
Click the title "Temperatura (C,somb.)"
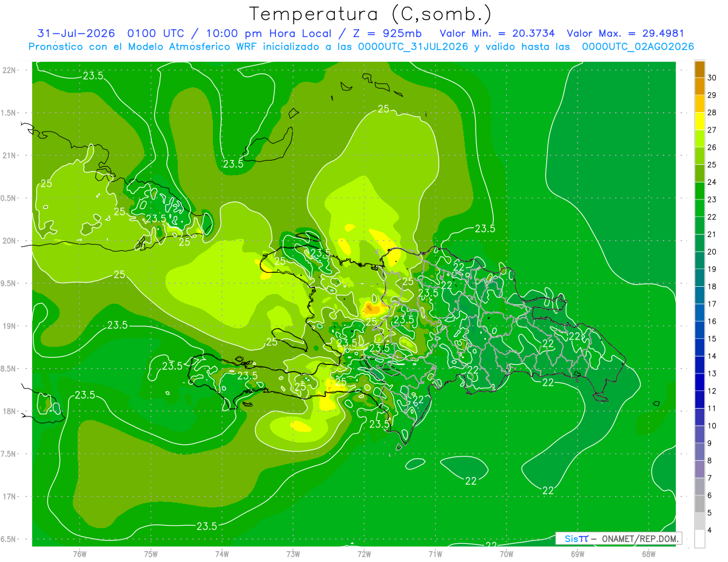(x=371, y=15)
